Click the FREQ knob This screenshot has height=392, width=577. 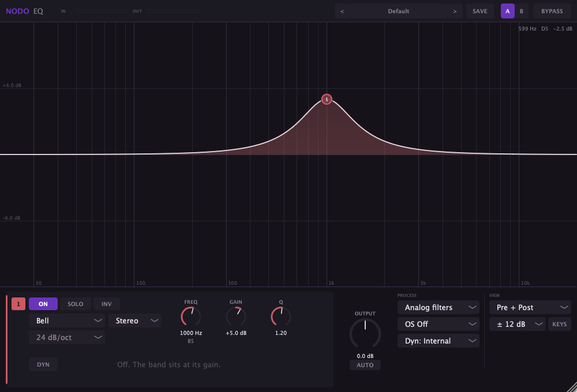190,316
